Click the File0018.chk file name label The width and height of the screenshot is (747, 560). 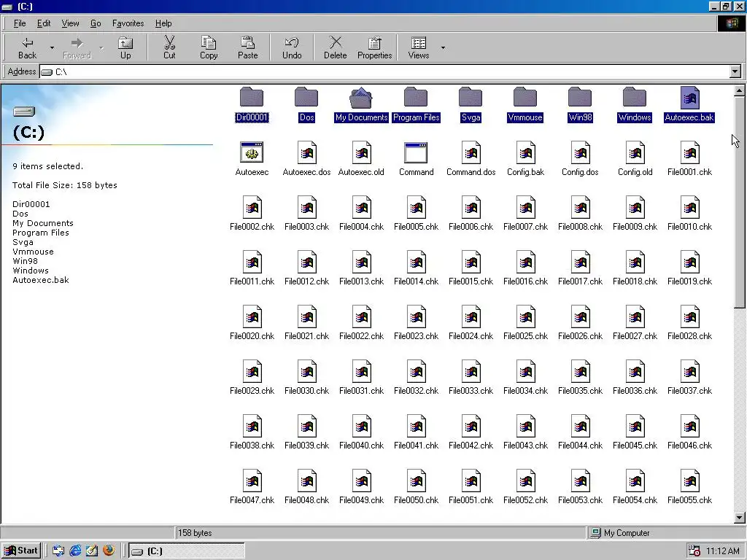pos(635,281)
